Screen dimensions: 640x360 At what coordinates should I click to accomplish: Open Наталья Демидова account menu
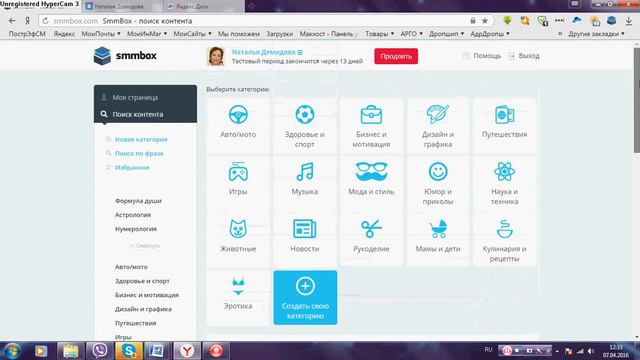tap(267, 52)
